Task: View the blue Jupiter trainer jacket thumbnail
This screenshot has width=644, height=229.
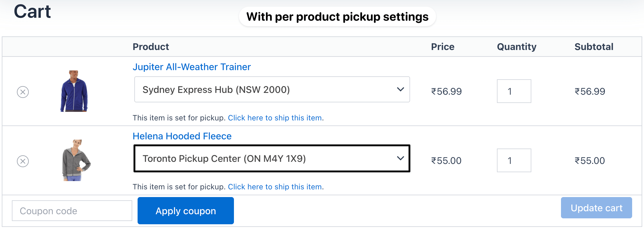Action: click(74, 91)
